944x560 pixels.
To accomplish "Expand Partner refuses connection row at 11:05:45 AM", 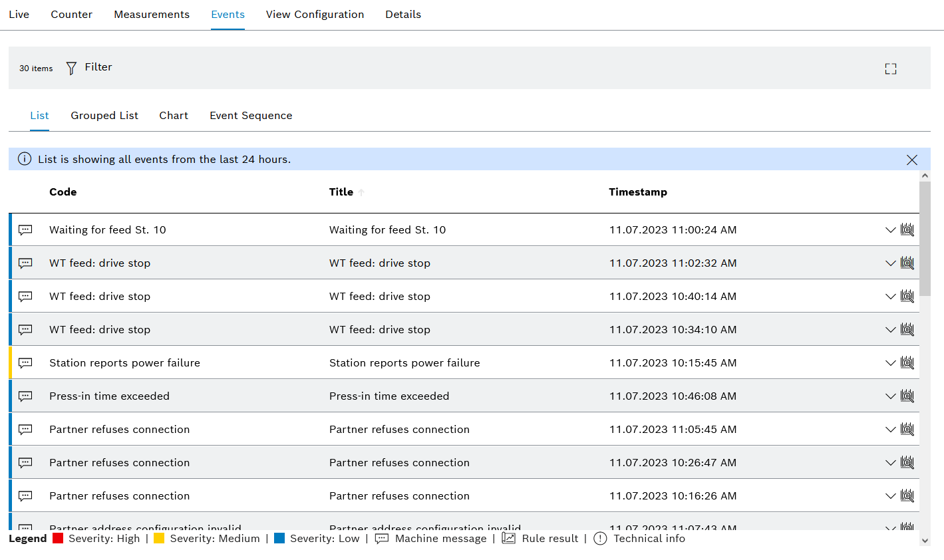I will 890,430.
